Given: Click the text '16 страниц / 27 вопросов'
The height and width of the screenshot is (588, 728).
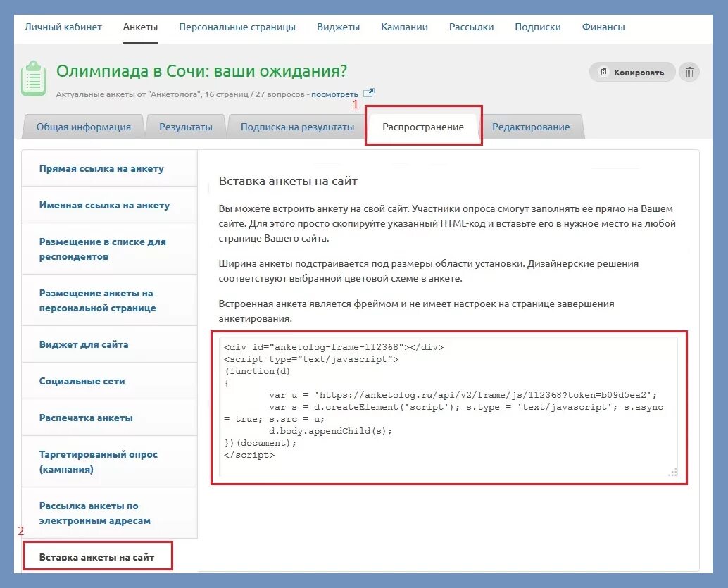Looking at the screenshot, I should (254, 94).
